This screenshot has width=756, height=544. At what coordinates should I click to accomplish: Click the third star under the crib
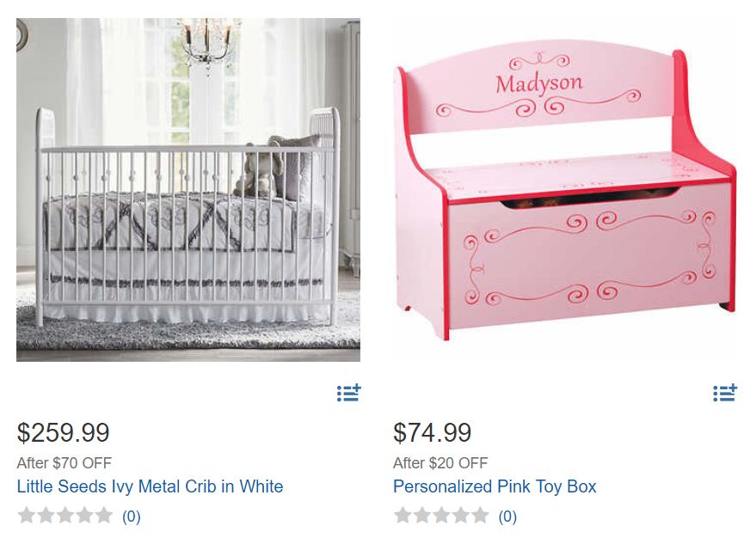pyautogui.click(x=65, y=515)
